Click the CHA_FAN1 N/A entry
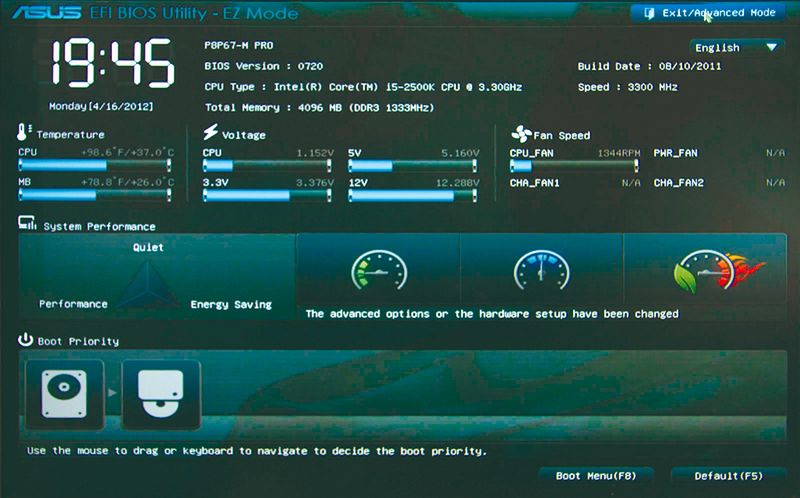 (x=574, y=182)
